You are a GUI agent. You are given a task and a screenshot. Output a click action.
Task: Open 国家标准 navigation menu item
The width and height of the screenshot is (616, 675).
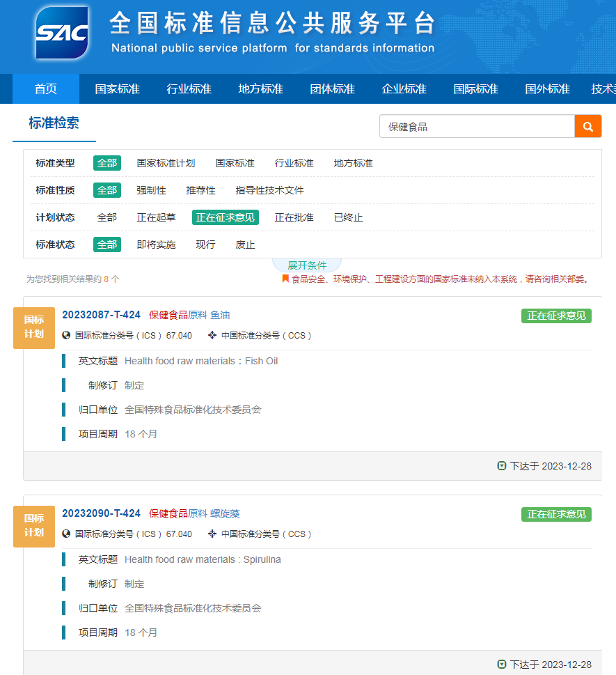pyautogui.click(x=117, y=89)
